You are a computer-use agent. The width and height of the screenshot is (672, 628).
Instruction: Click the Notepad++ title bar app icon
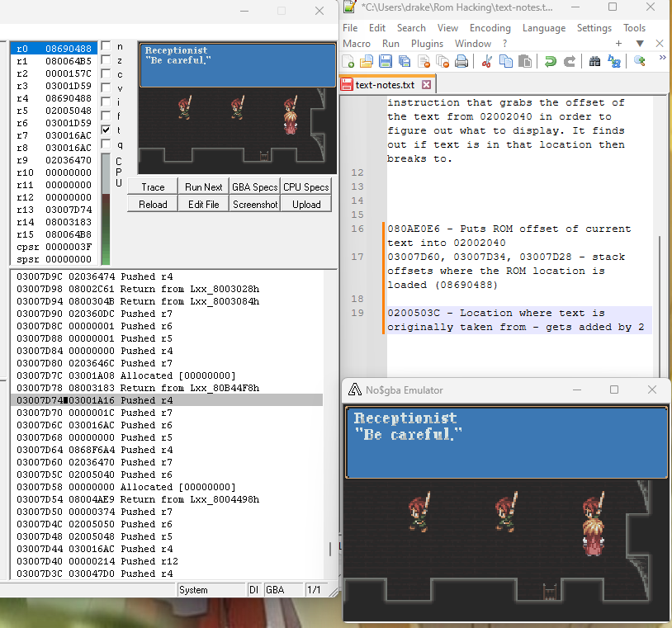coord(350,7)
